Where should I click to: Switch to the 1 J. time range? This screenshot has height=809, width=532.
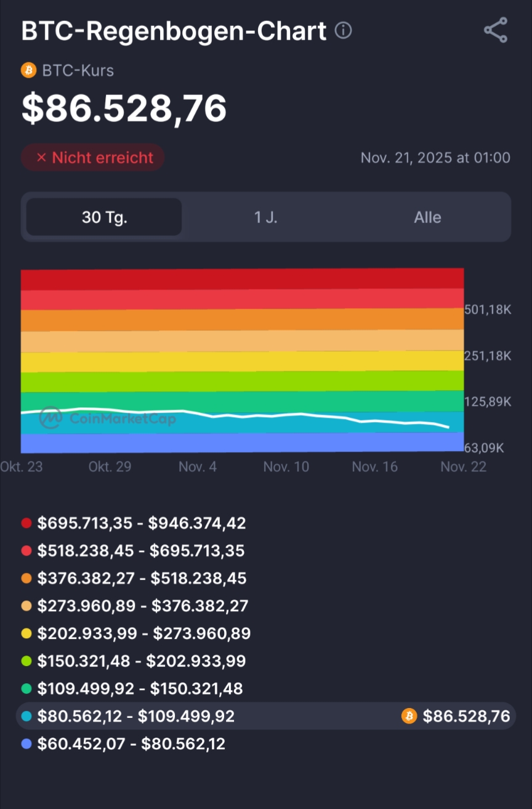(265, 217)
